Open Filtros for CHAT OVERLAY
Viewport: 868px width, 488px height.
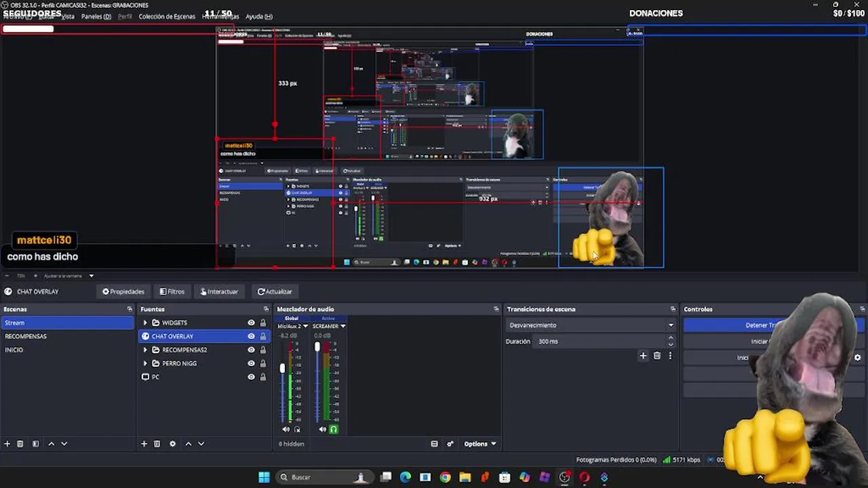[172, 291]
